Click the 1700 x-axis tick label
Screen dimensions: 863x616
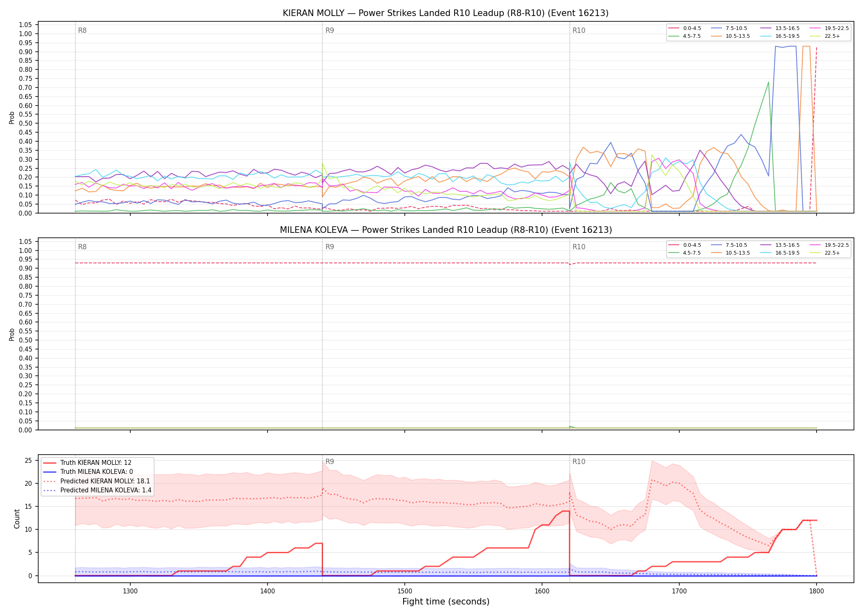(x=679, y=591)
